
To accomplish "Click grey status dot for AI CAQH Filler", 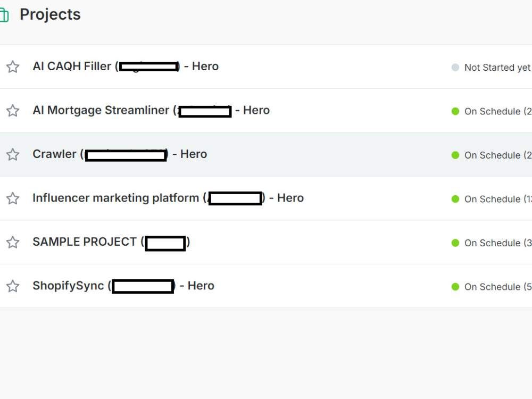I will click(x=455, y=67).
